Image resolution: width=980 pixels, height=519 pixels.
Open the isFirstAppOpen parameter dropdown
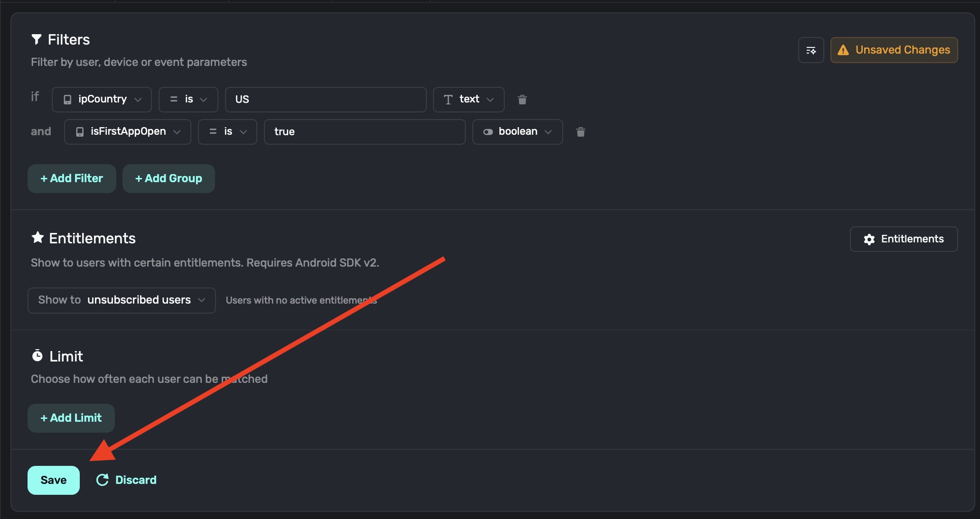click(127, 132)
